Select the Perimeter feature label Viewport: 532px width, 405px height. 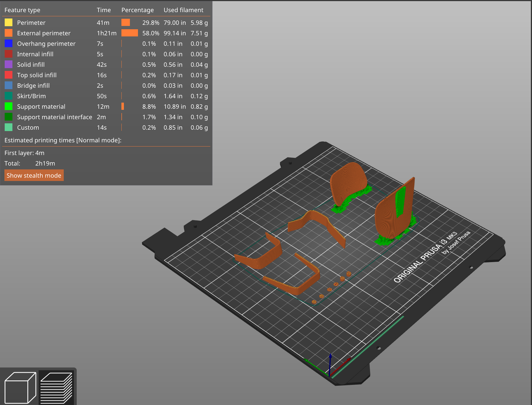pyautogui.click(x=31, y=23)
